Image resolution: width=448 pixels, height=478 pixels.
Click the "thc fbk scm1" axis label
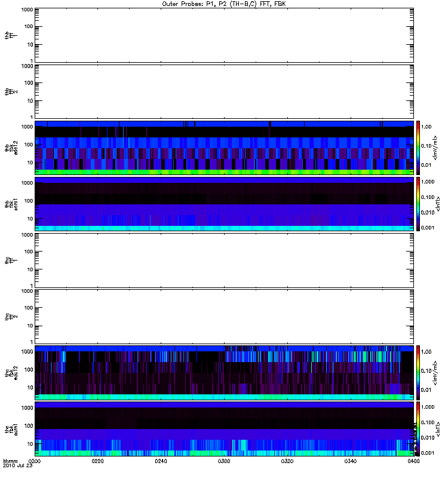[x=11, y=429]
